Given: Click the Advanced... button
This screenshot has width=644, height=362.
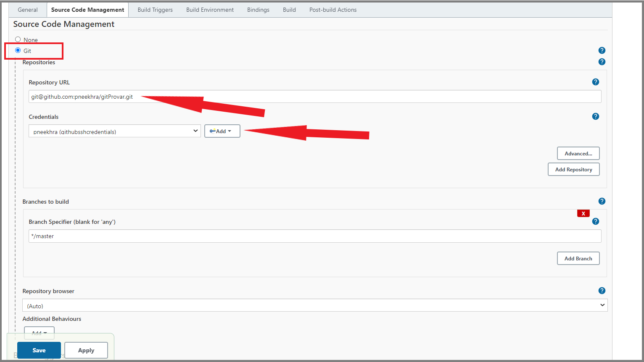Looking at the screenshot, I should pos(578,153).
